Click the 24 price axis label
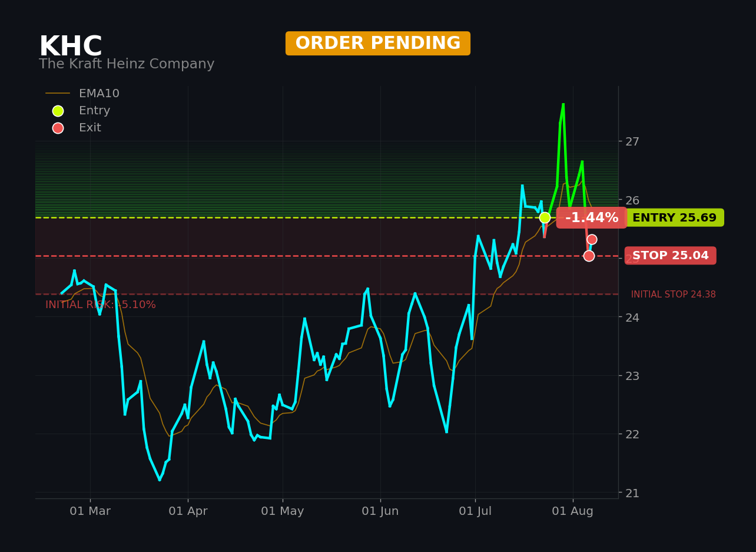Screen dimensions: 756x552 pyautogui.click(x=632, y=317)
